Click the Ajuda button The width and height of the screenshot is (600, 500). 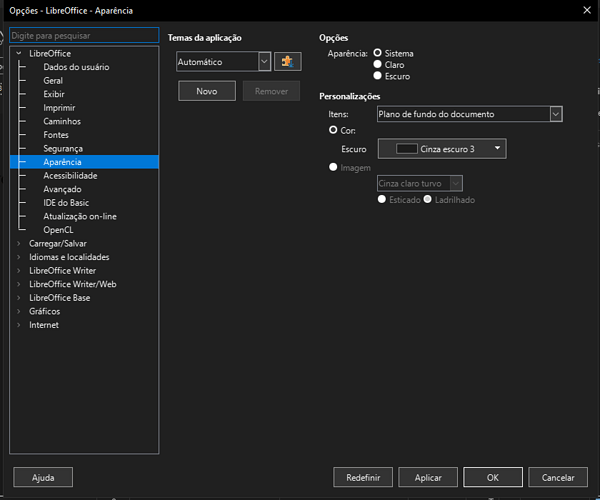[x=43, y=477]
